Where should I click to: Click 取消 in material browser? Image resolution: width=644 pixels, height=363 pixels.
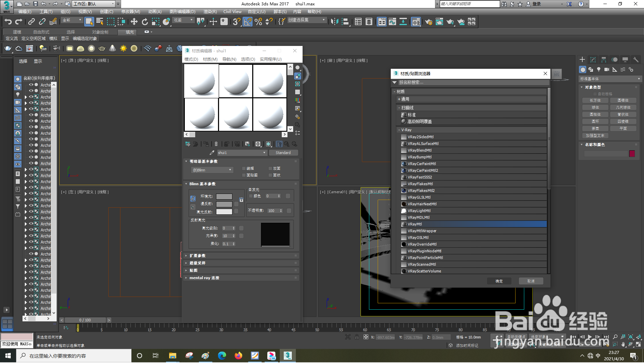tap(531, 281)
